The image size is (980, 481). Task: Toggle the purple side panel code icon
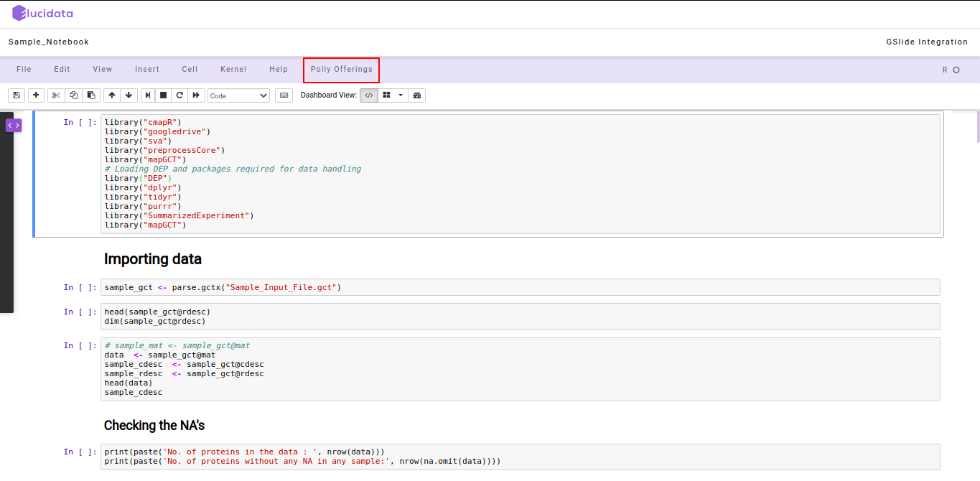point(14,126)
